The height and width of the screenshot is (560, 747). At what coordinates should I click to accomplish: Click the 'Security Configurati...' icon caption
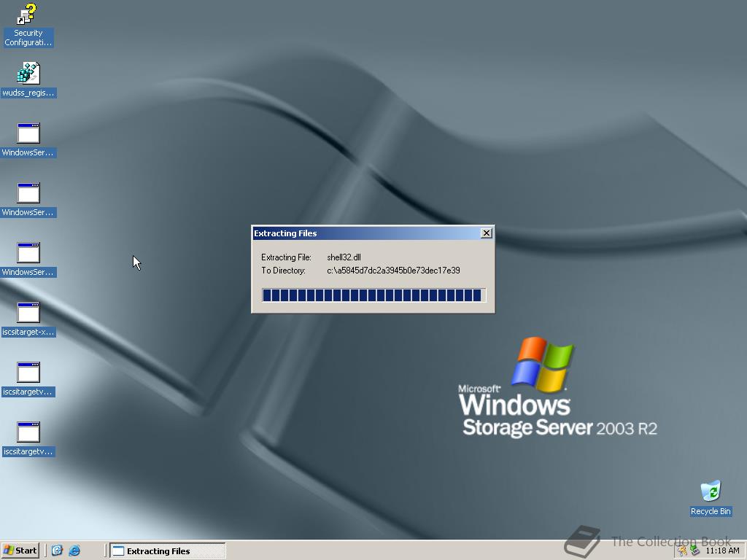[x=28, y=38]
